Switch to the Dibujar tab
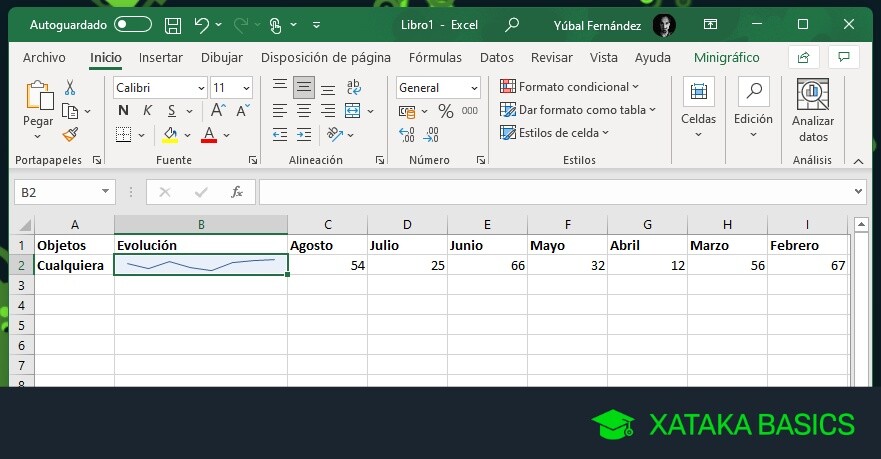This screenshot has height=459, width=881. [222, 57]
